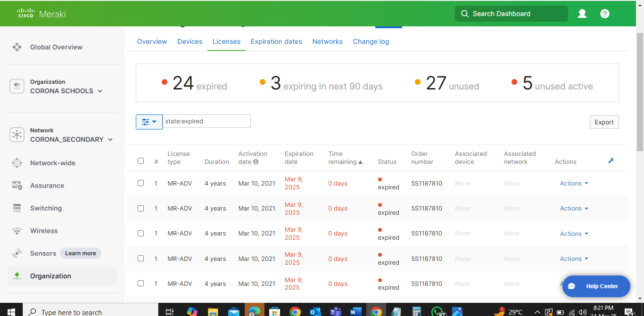Screen dimensions: 644x316
Task: Select the Switching section icon in sidebar
Action: click(x=17, y=208)
